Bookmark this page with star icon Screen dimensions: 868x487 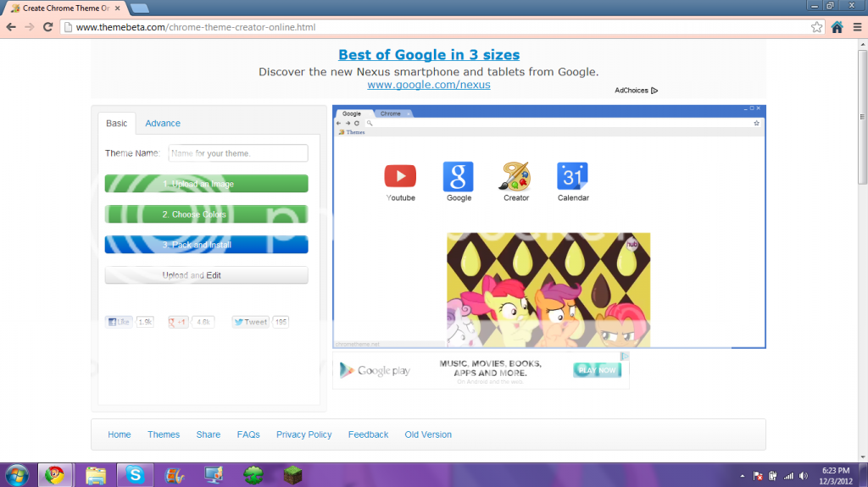(816, 27)
